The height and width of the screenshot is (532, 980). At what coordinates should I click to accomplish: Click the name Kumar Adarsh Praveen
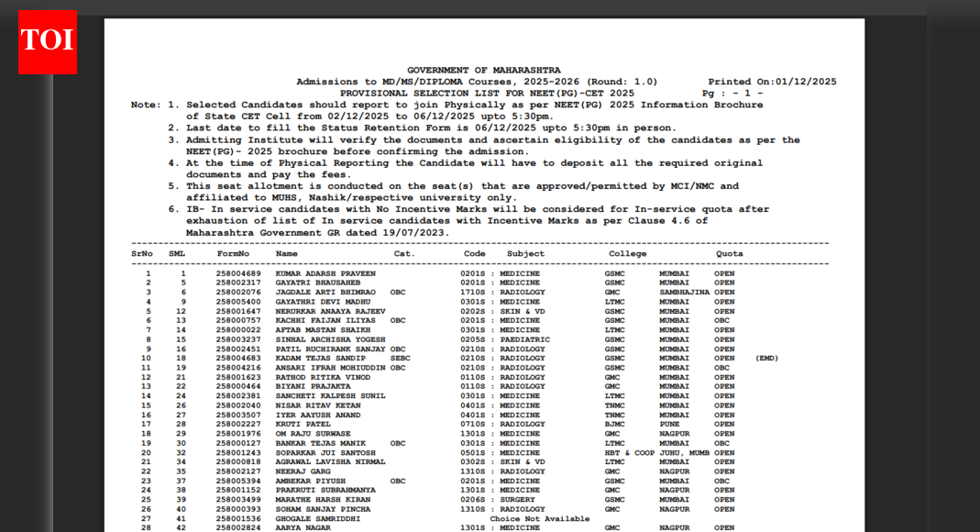325,273
